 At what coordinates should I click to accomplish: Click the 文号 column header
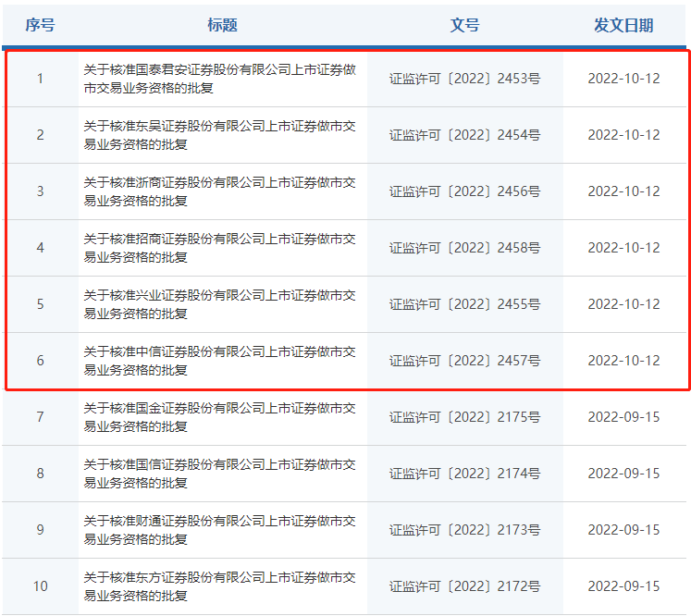(465, 25)
